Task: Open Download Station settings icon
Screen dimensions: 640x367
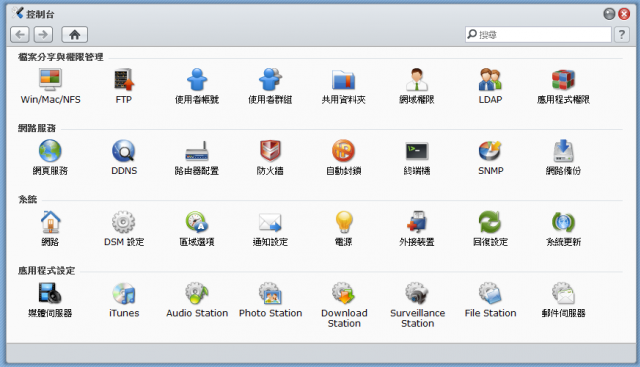Action: coord(343,293)
